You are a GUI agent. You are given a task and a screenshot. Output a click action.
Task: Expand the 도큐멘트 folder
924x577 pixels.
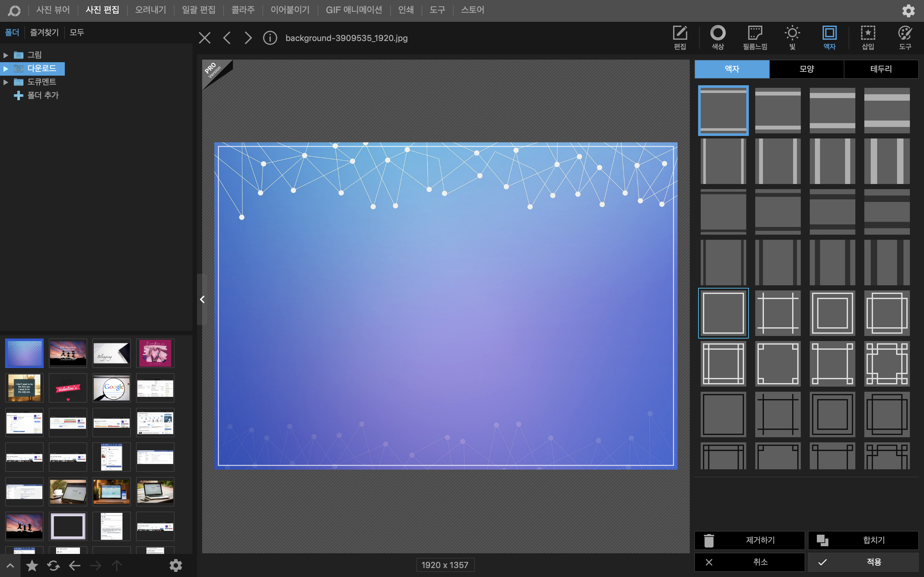6,82
